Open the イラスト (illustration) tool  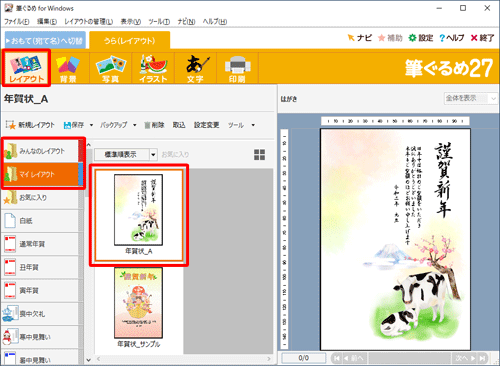(x=153, y=68)
